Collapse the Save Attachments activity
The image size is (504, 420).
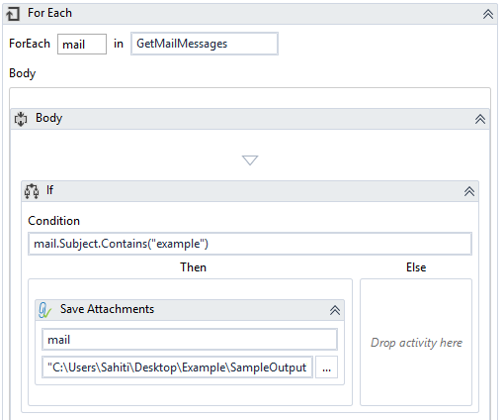click(335, 310)
